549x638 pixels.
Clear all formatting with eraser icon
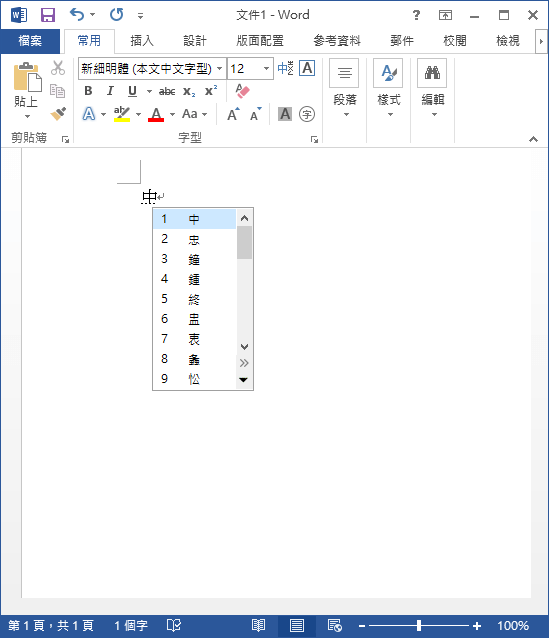[243, 91]
